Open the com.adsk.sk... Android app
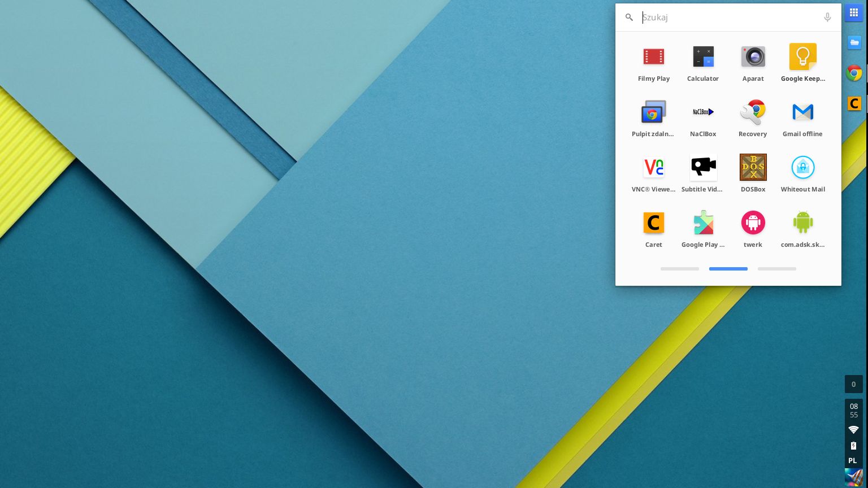Screen dimensions: 868x488 click(x=803, y=223)
